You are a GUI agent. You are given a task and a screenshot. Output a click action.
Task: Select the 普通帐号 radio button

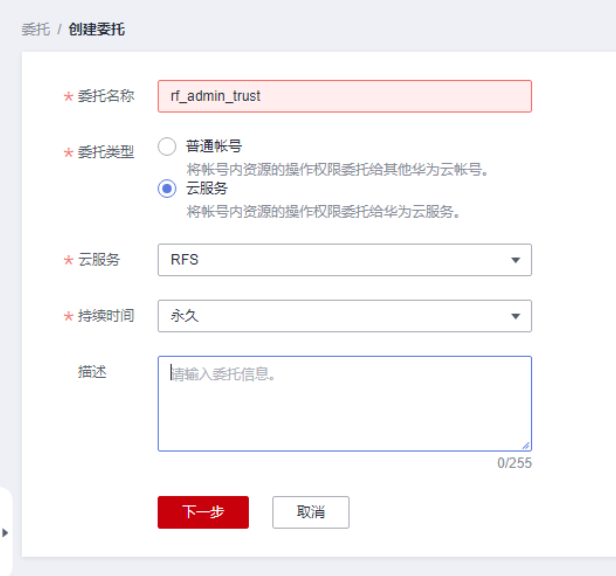[167, 147]
